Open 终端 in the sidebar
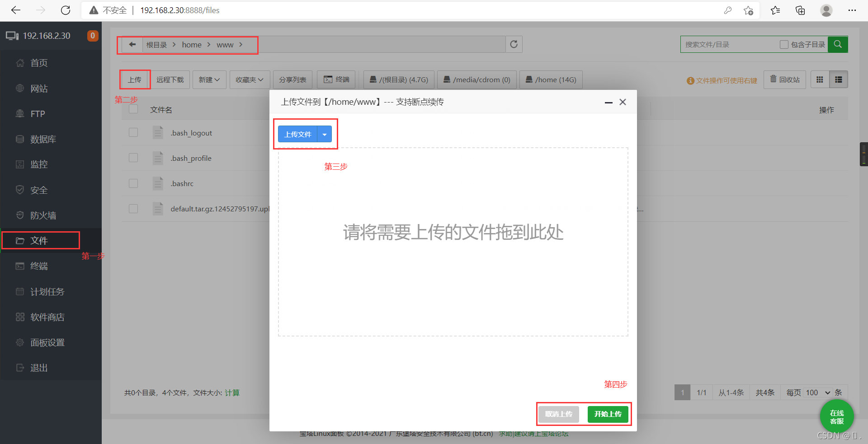 (x=51, y=266)
